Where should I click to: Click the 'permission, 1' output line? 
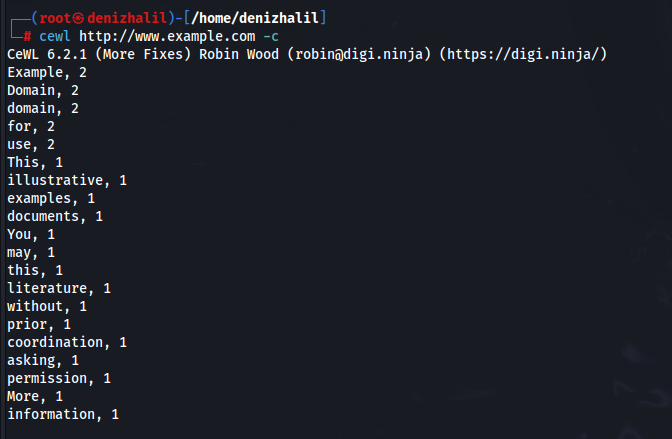(59, 379)
